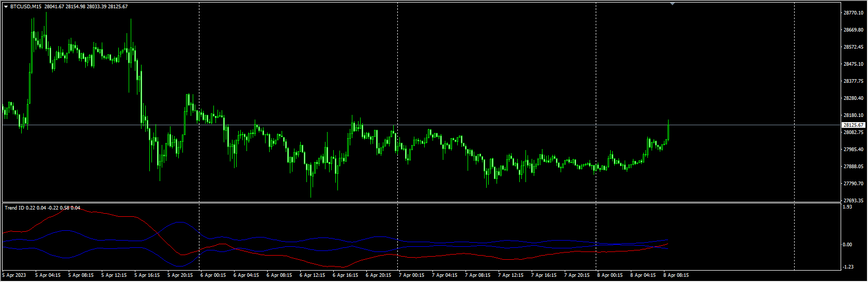Click indicator scale value -1.23

pyautogui.click(x=848, y=267)
